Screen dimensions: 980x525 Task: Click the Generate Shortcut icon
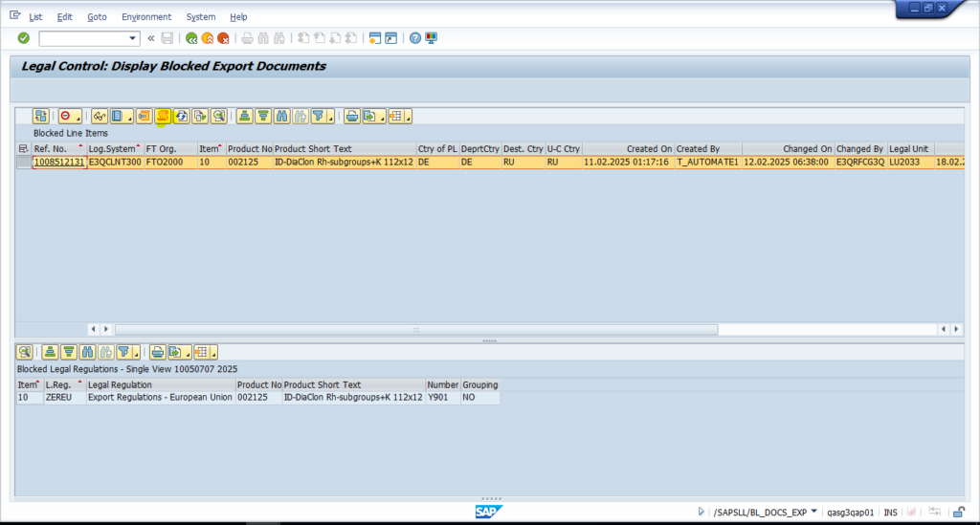(390, 38)
